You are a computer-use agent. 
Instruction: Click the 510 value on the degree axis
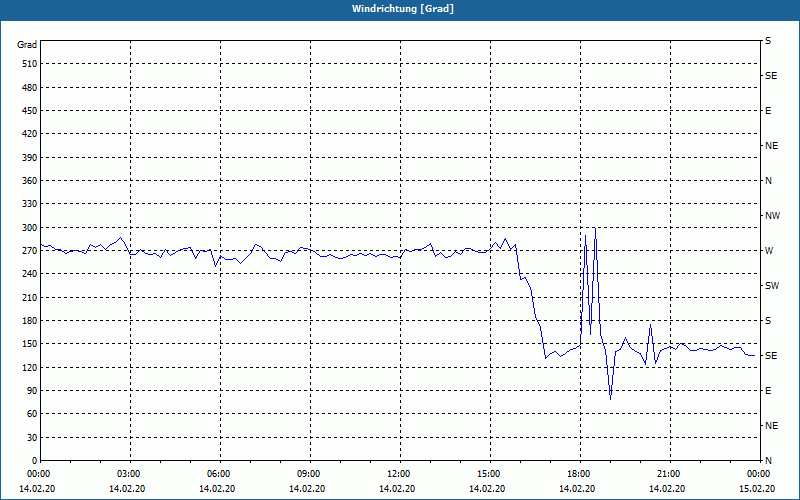[x=30, y=64]
